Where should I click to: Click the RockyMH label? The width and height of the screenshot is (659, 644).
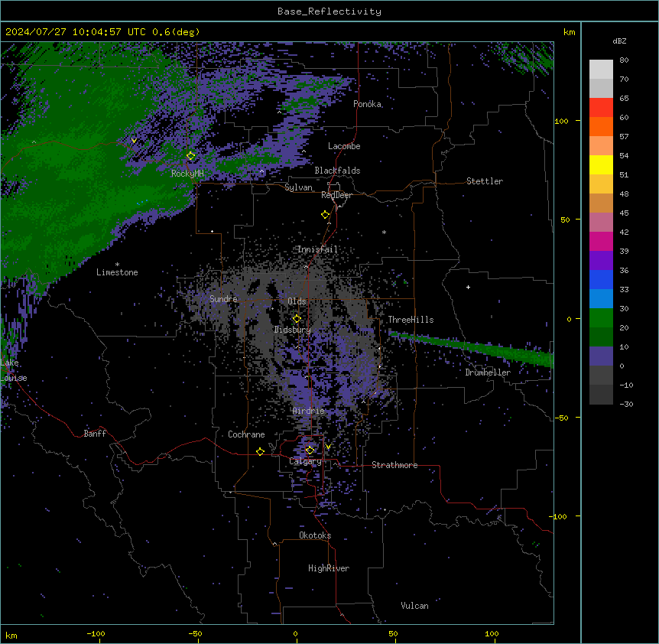pyautogui.click(x=187, y=173)
